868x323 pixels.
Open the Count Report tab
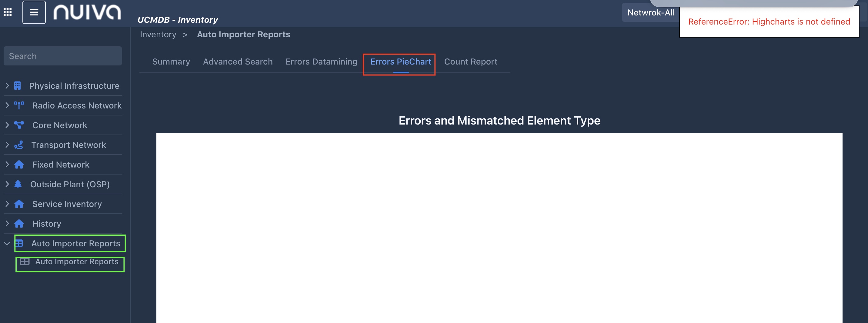[x=470, y=62]
